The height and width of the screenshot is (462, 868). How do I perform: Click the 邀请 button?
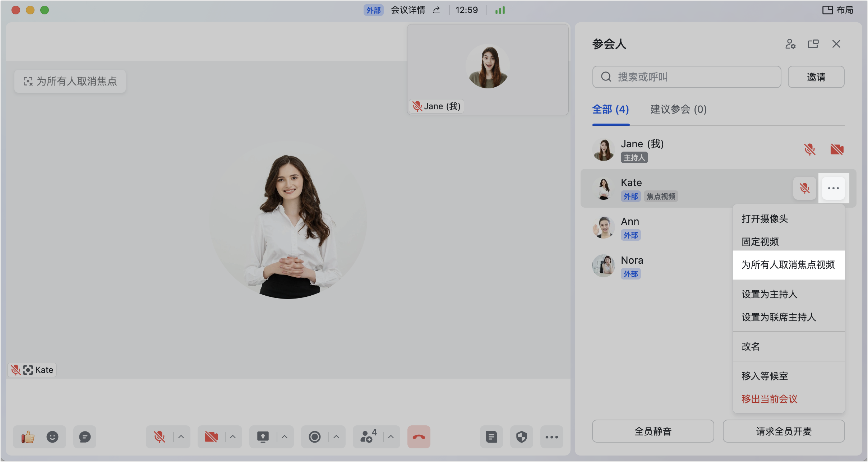pyautogui.click(x=816, y=77)
